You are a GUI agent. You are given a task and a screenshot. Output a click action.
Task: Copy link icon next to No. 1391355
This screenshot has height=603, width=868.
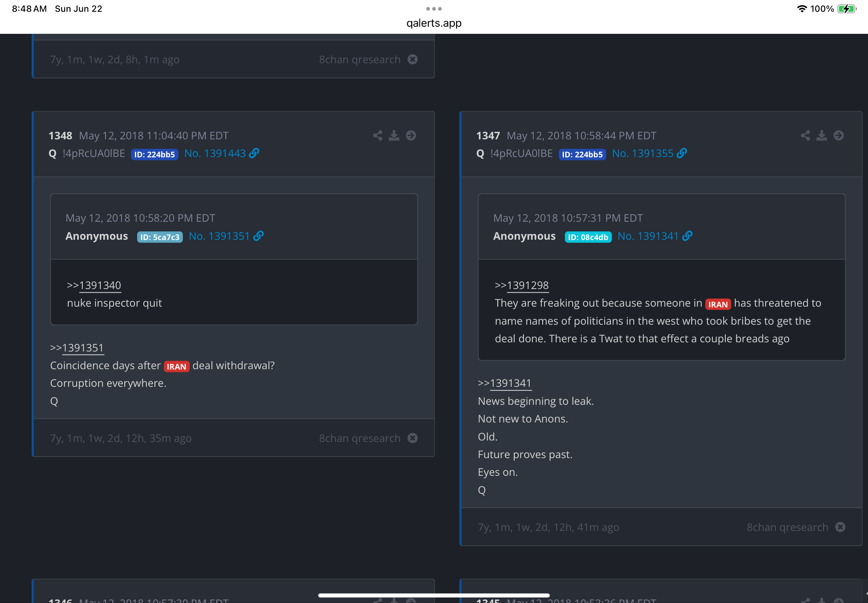(x=682, y=153)
